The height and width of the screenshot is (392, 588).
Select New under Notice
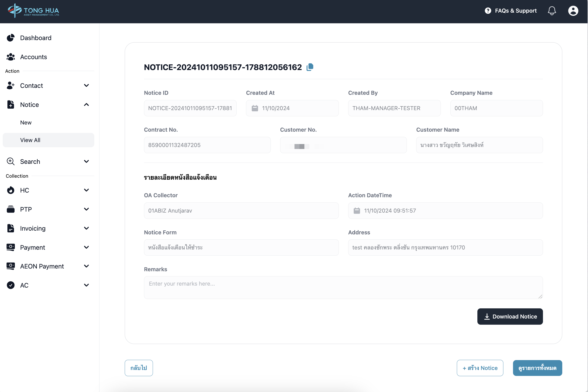click(26, 122)
